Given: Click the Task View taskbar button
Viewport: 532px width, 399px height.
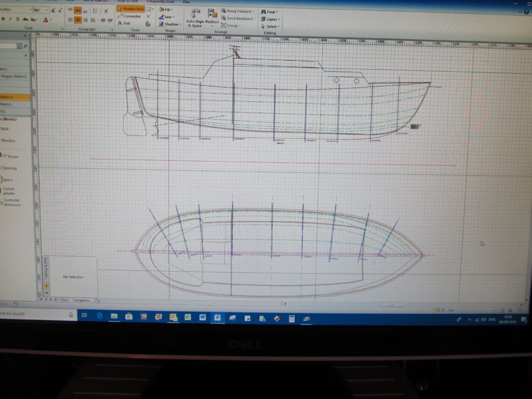Looking at the screenshot, I should coord(85,315).
